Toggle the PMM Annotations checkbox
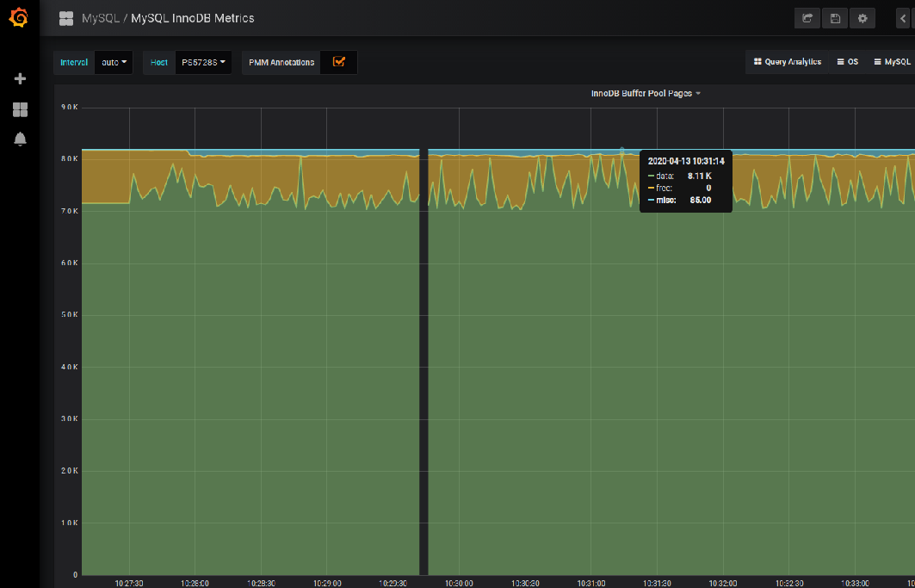 point(338,62)
